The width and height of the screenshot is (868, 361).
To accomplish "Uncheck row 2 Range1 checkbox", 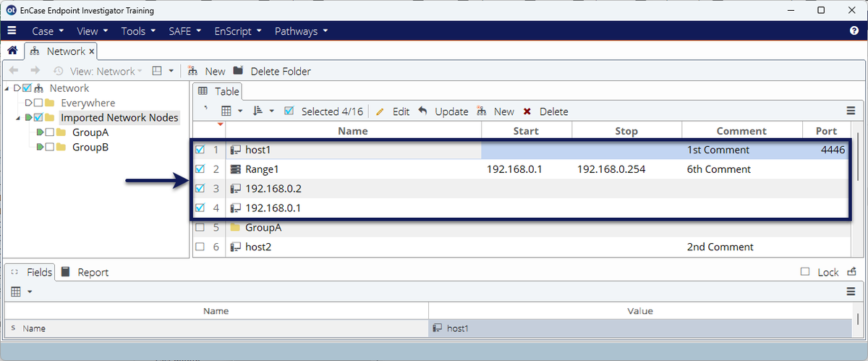I will [200, 169].
